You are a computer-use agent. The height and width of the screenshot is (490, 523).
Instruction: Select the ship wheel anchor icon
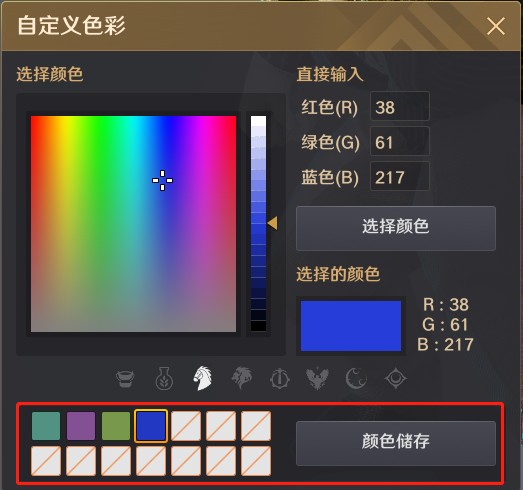point(280,378)
